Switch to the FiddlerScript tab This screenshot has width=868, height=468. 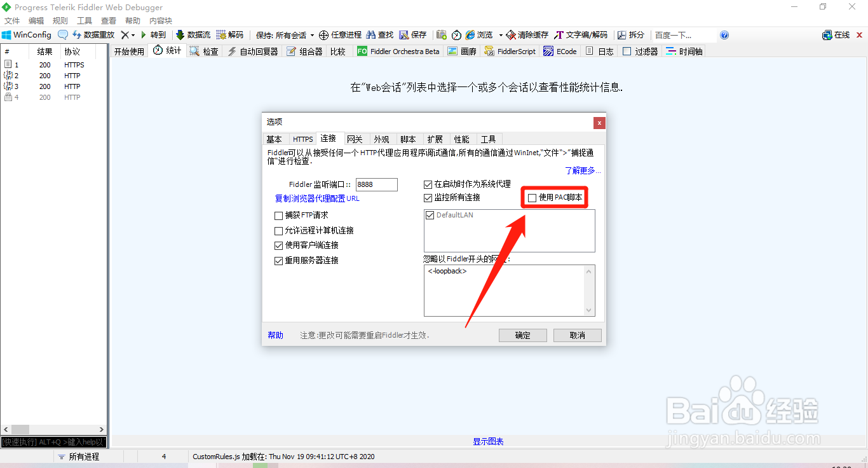(510, 52)
